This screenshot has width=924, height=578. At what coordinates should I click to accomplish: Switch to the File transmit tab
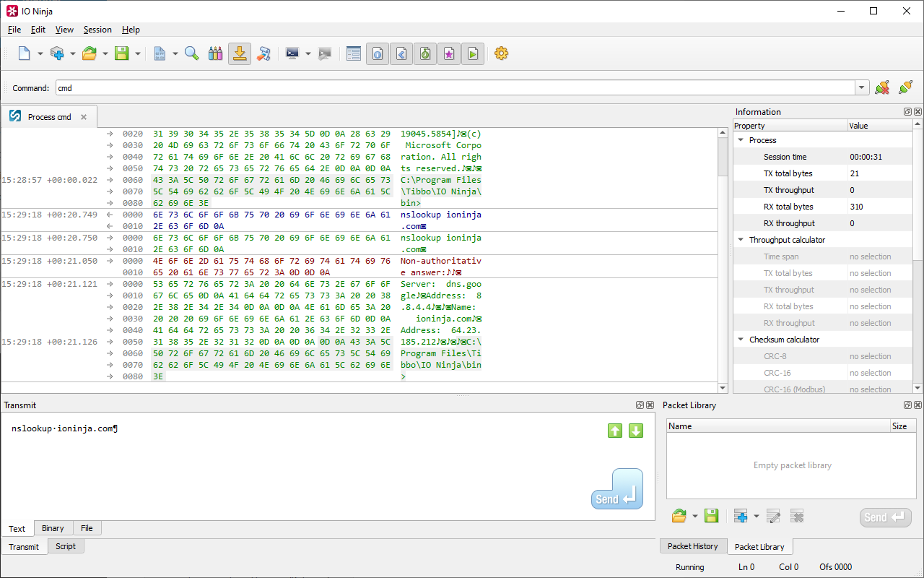(x=87, y=528)
